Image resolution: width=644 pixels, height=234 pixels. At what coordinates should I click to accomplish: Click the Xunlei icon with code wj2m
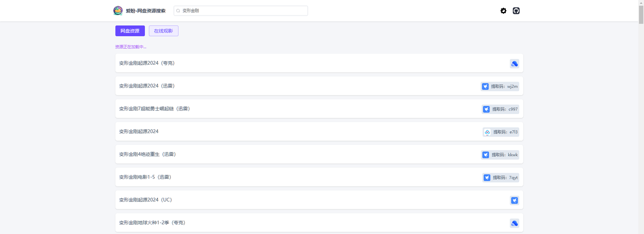[485, 86]
